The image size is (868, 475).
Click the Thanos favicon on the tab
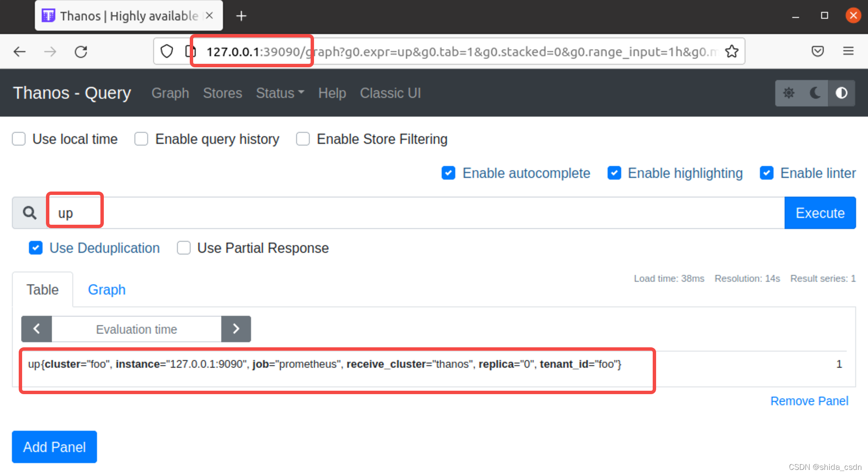(x=48, y=16)
